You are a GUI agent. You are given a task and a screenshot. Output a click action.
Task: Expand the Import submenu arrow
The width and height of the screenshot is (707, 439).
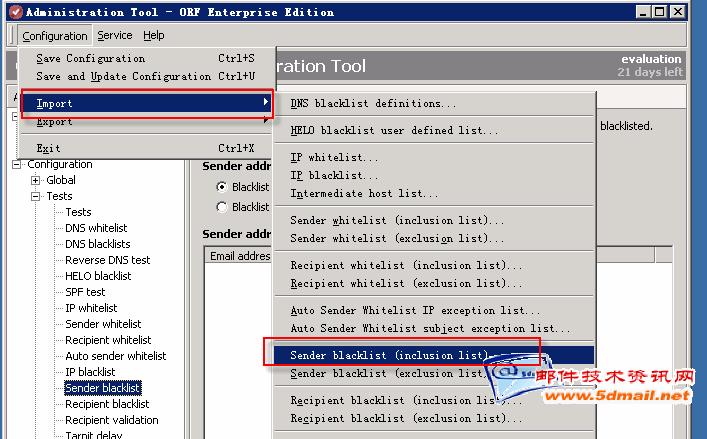pyautogui.click(x=265, y=103)
